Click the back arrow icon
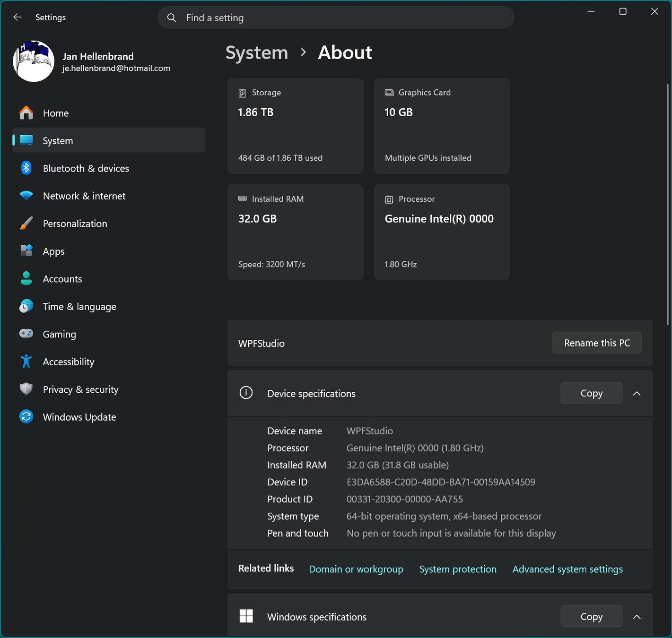This screenshot has height=638, width=672. pyautogui.click(x=17, y=17)
